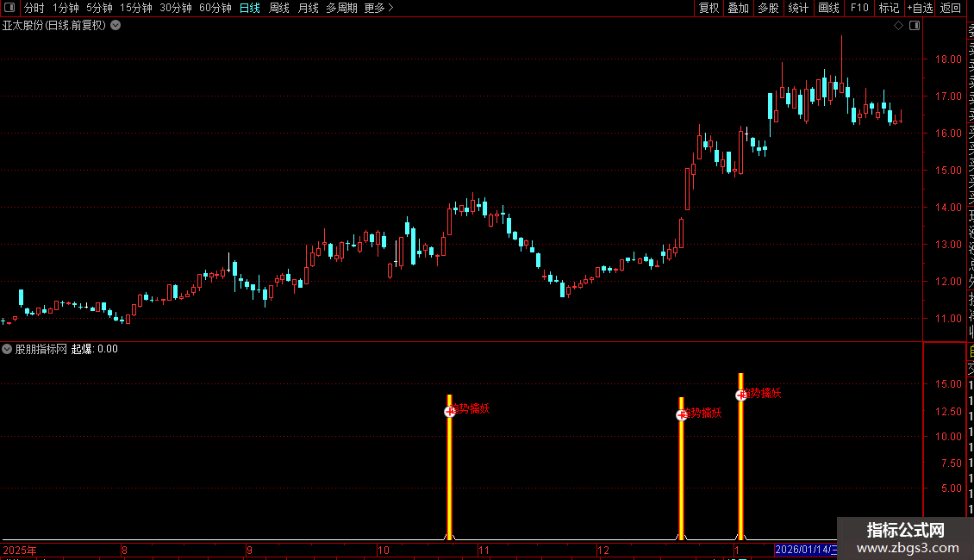Click the 15.00 indicator axis label
Image resolution: width=974 pixels, height=560 pixels.
948,384
